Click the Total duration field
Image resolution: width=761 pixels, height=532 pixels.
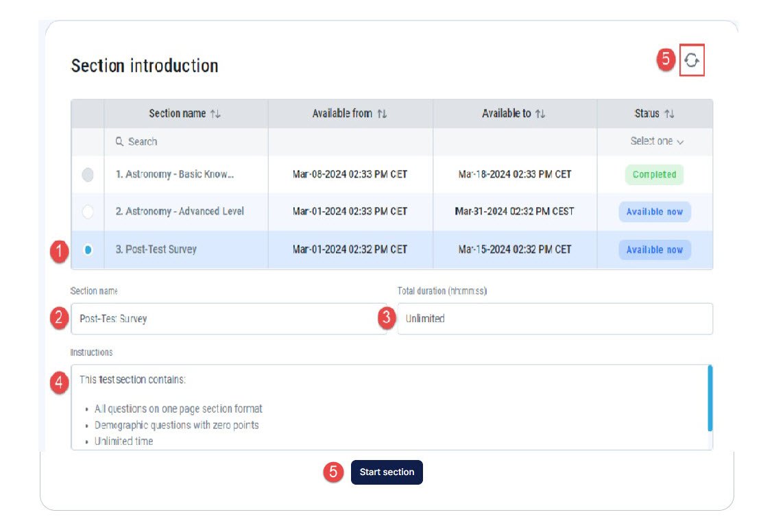pos(554,319)
